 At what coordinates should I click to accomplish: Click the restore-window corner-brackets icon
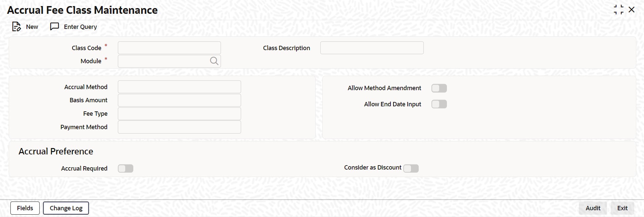(618, 10)
